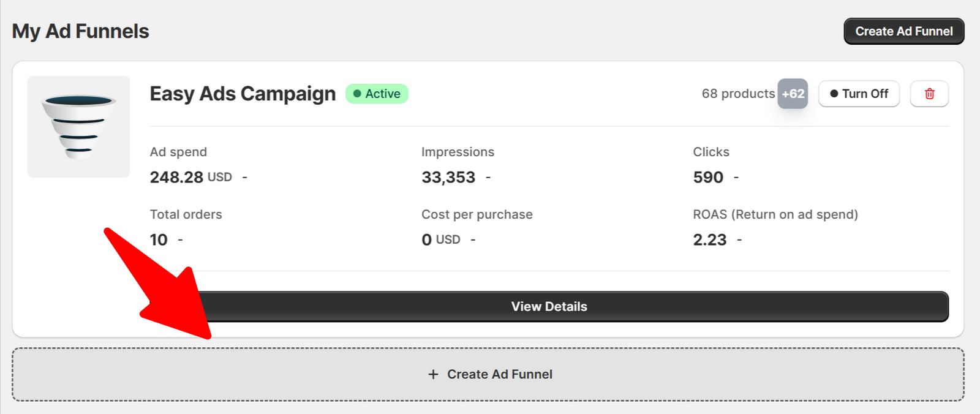Select the Impressions value 33,353
The image size is (980, 414).
tap(448, 177)
